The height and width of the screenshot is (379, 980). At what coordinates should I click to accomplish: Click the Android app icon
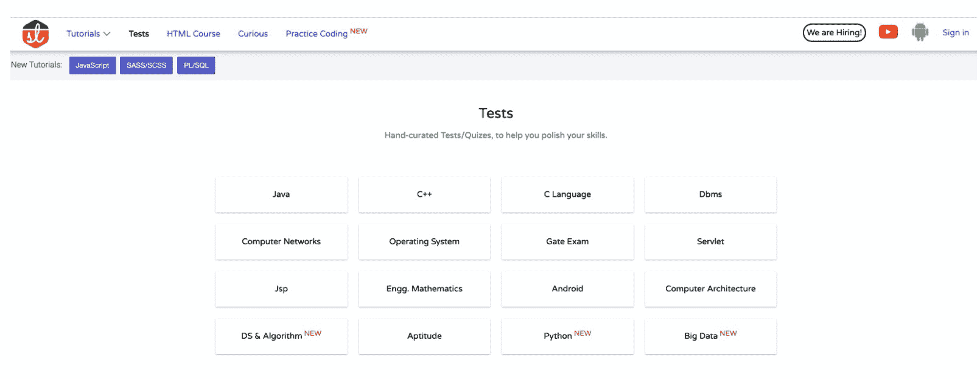click(x=920, y=32)
